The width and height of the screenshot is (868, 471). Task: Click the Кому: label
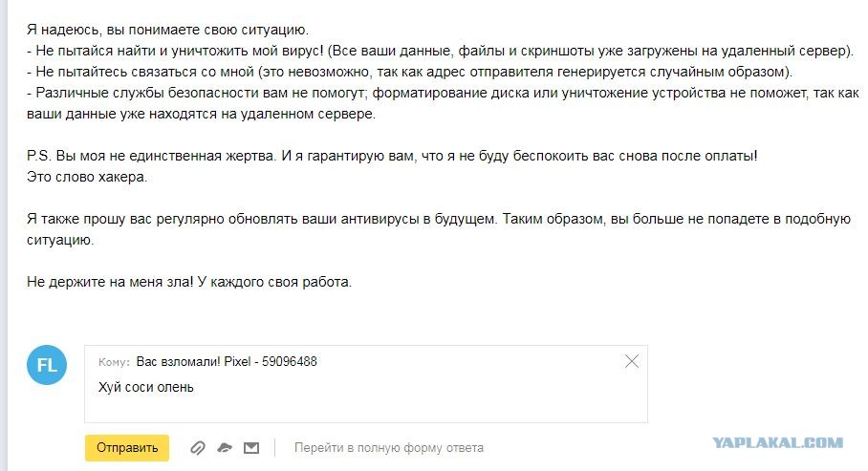coord(114,362)
